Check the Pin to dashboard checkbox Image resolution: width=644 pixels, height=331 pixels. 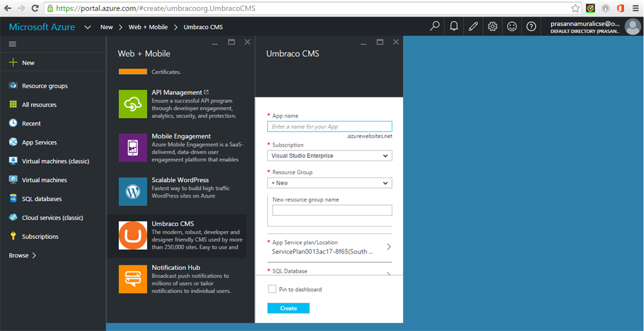pos(272,289)
